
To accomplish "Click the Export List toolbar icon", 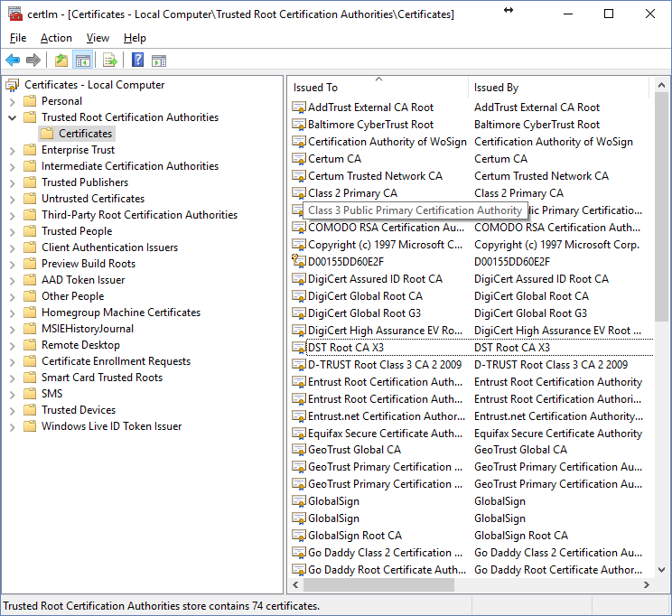I will (x=110, y=61).
